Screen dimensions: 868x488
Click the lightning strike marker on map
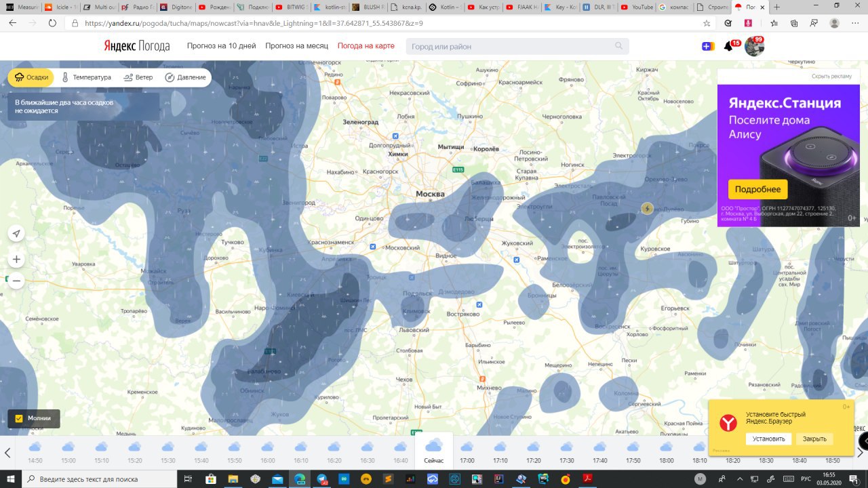coord(648,209)
